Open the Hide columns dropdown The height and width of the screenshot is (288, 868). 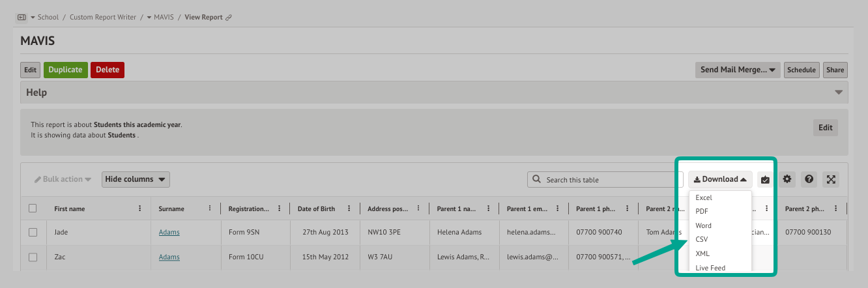136,179
